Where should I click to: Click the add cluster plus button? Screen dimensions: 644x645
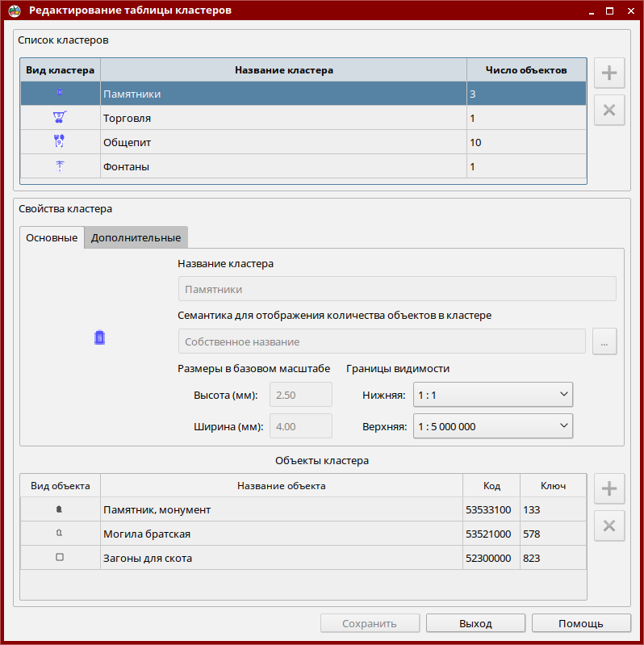click(x=609, y=73)
